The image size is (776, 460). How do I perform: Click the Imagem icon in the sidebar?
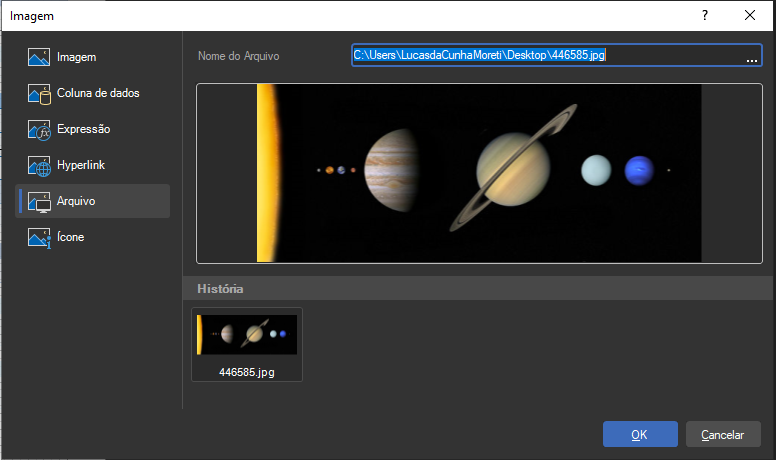click(39, 57)
